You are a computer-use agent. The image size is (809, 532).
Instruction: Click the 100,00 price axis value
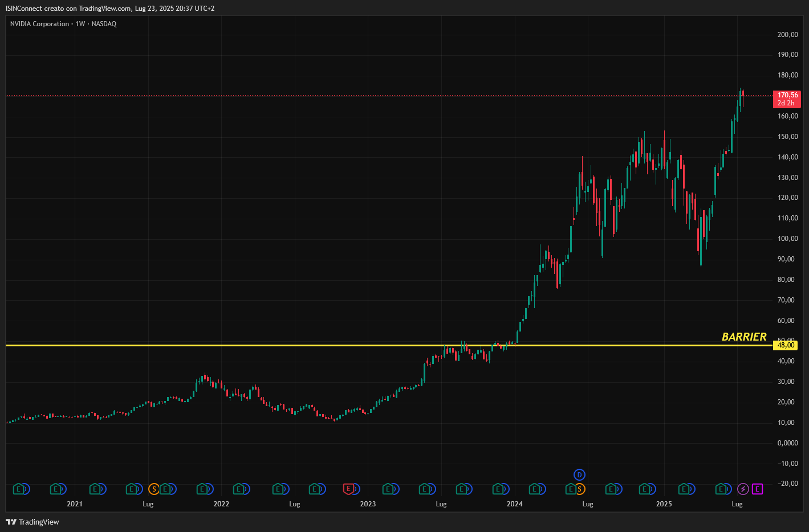click(x=788, y=239)
